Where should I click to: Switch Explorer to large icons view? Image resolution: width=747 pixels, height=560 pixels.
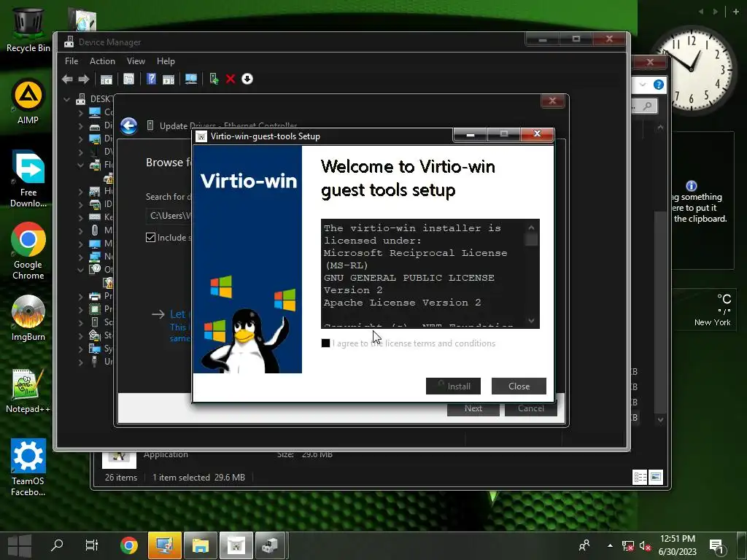point(656,477)
